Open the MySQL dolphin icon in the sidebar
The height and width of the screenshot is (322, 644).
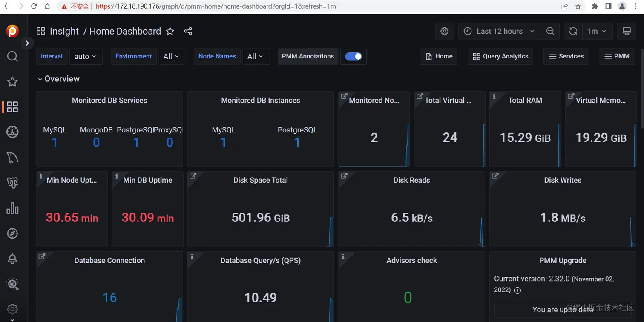[x=13, y=158]
